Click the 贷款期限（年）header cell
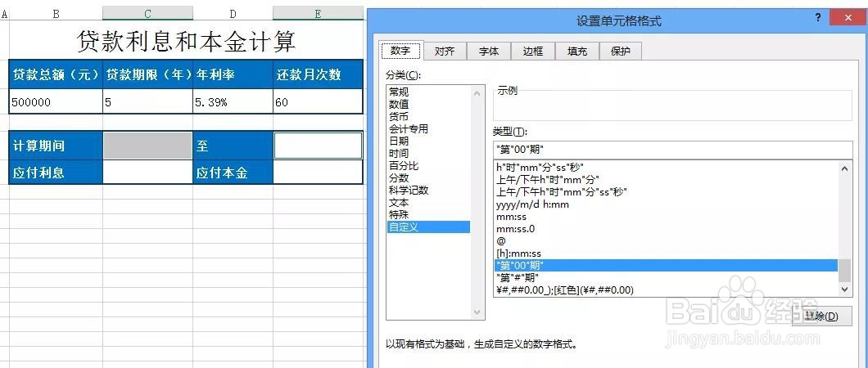The height and width of the screenshot is (368, 868). pos(147,74)
